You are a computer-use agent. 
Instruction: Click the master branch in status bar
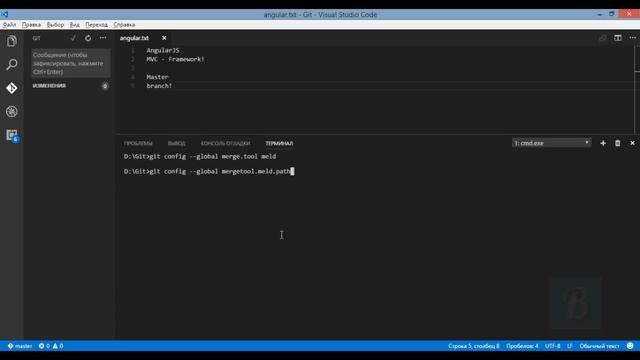[x=20, y=346]
